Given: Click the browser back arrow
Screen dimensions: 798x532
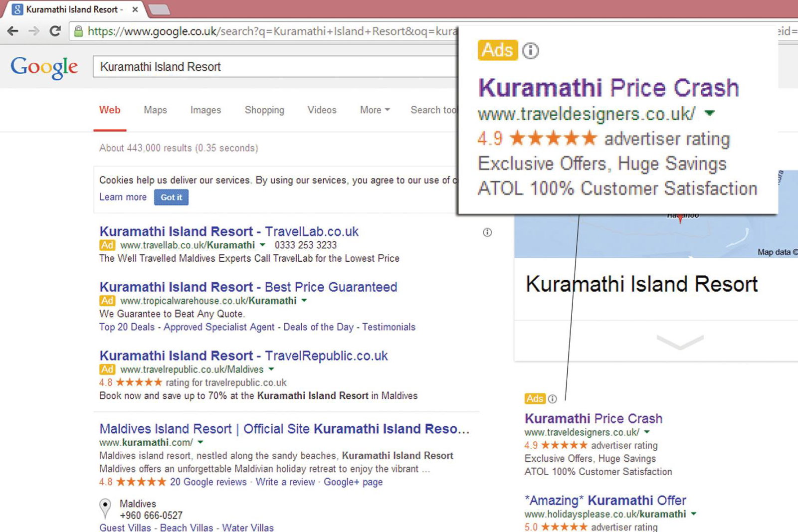Looking at the screenshot, I should [x=13, y=31].
